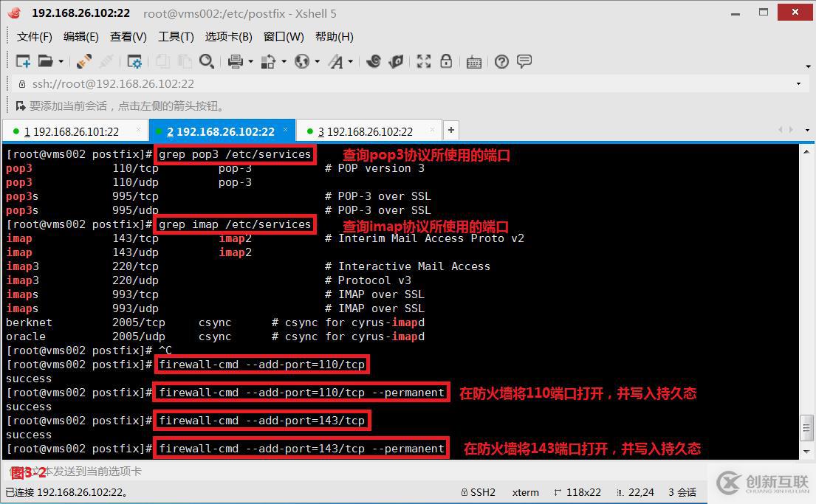The image size is (816, 504).
Task: Click xterm in the status bar
Action: 526,492
